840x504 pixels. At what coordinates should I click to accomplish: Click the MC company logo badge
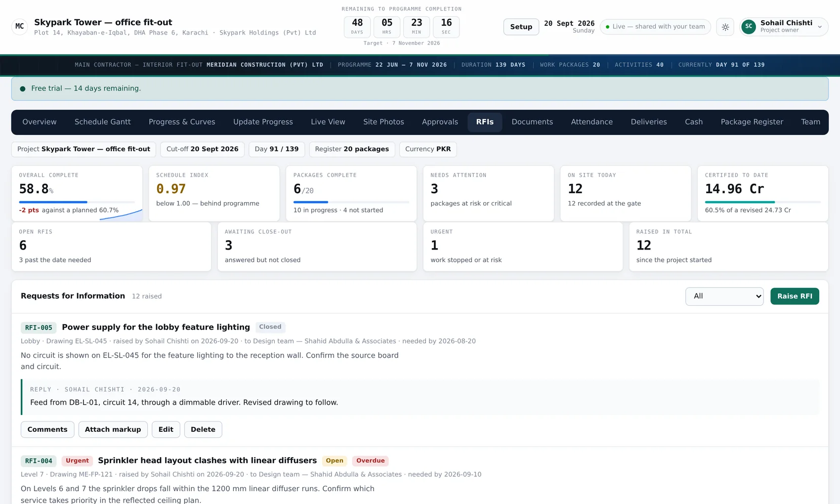[20, 26]
